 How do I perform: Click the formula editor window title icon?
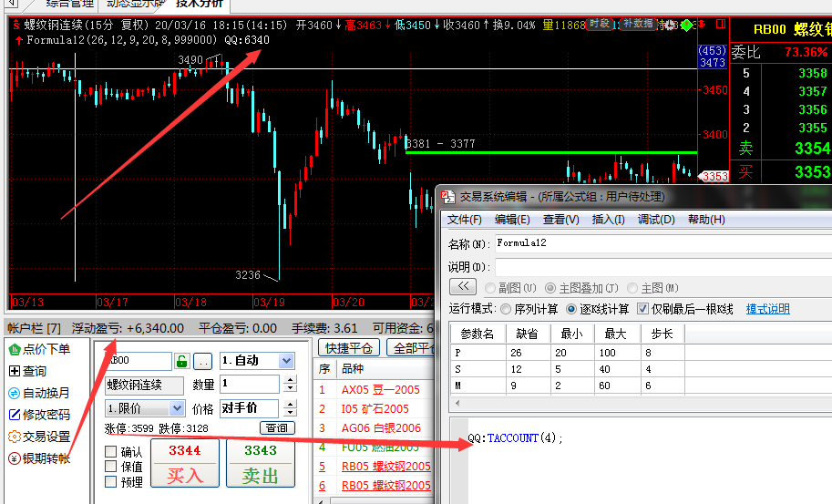(447, 197)
